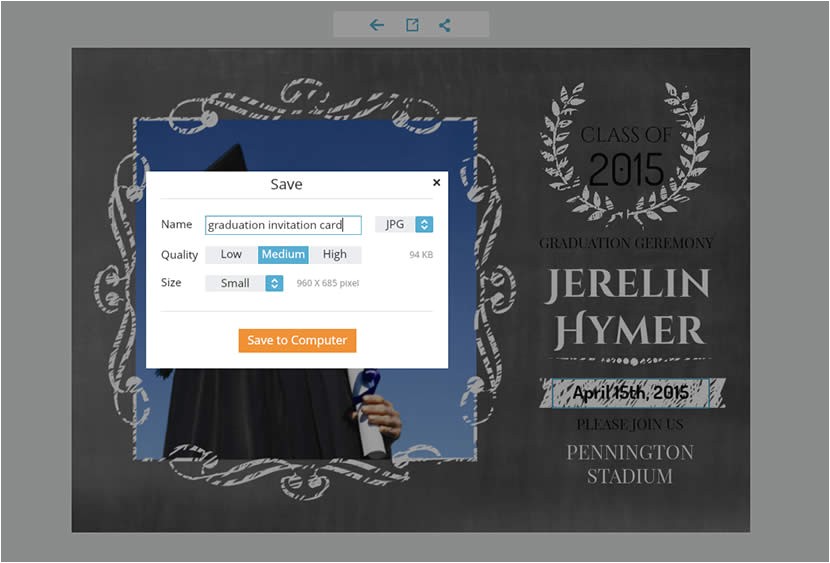
Task: Click the back arrow icon
Action: [x=377, y=25]
